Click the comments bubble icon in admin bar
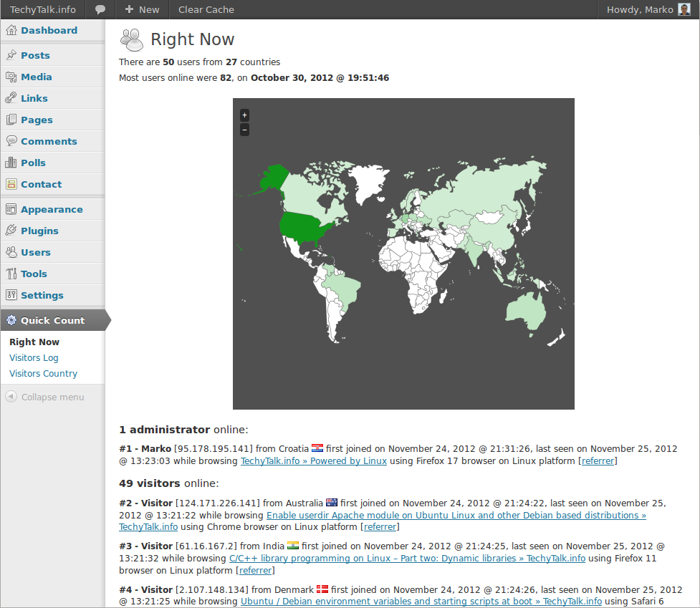Image resolution: width=700 pixels, height=608 pixels. click(x=100, y=9)
